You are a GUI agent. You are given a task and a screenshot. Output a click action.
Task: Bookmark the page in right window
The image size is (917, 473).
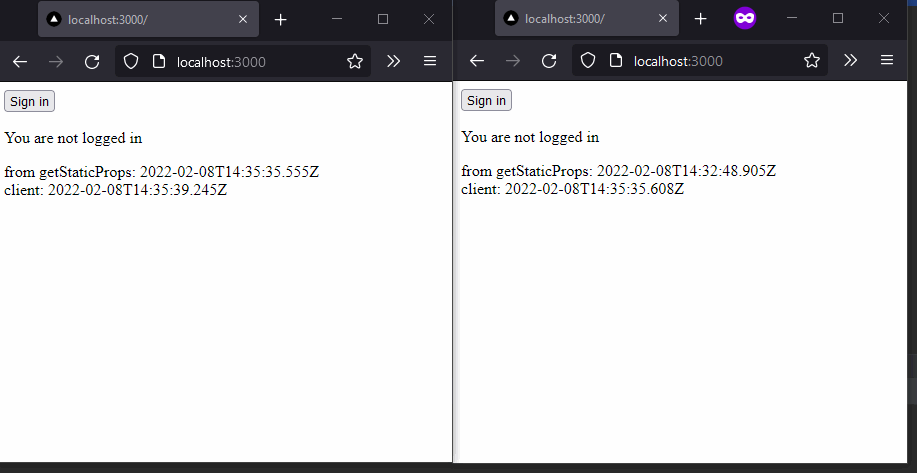(x=812, y=60)
